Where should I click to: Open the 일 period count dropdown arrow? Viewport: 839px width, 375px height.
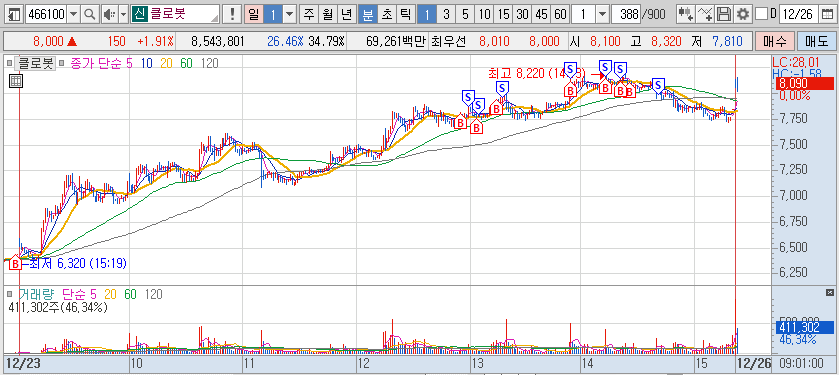pyautogui.click(x=289, y=14)
